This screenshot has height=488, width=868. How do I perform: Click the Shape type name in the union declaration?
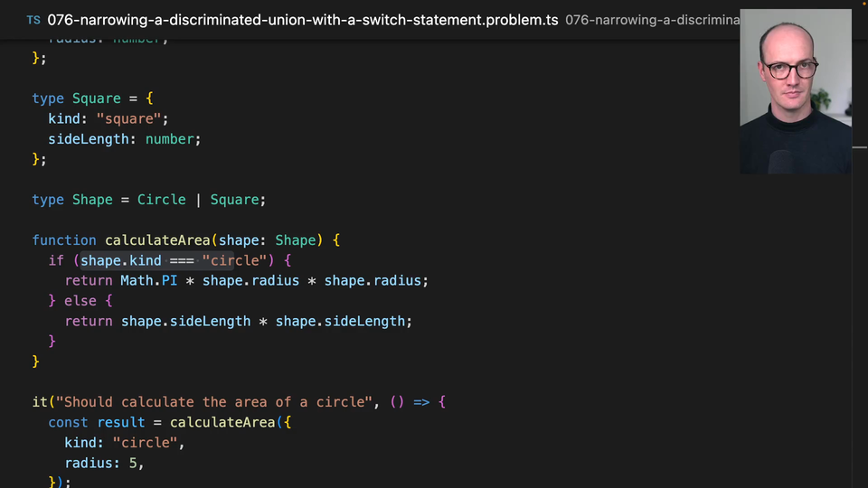(92, 200)
